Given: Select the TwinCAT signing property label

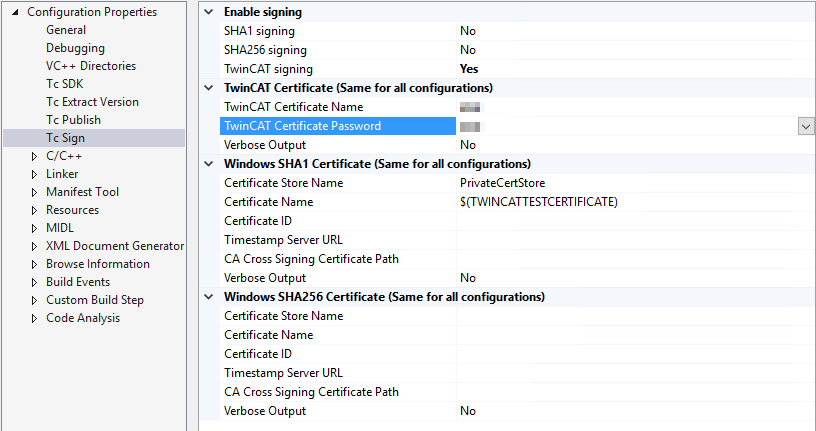Looking at the screenshot, I should 268,69.
